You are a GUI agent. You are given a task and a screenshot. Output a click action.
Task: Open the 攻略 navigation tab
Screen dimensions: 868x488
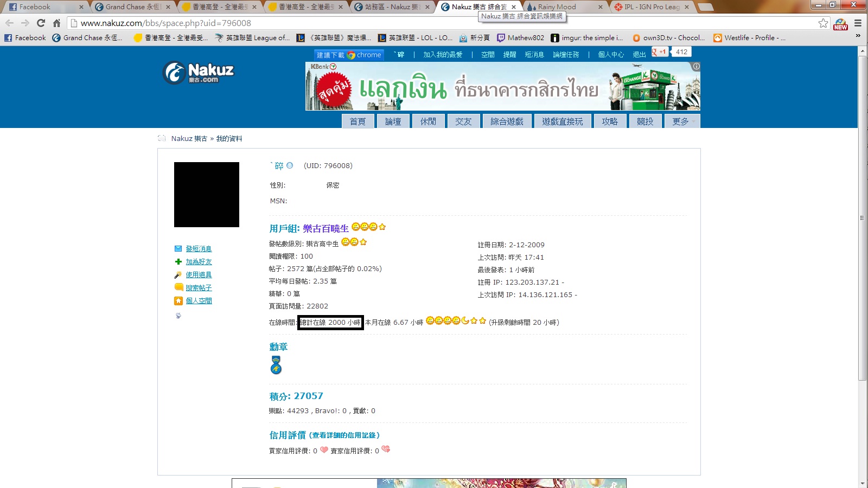click(610, 121)
